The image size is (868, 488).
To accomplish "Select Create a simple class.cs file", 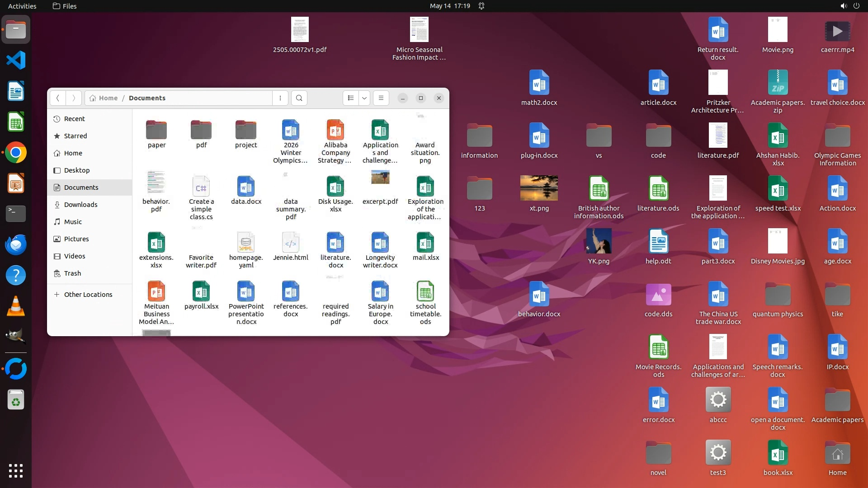I will (201, 187).
